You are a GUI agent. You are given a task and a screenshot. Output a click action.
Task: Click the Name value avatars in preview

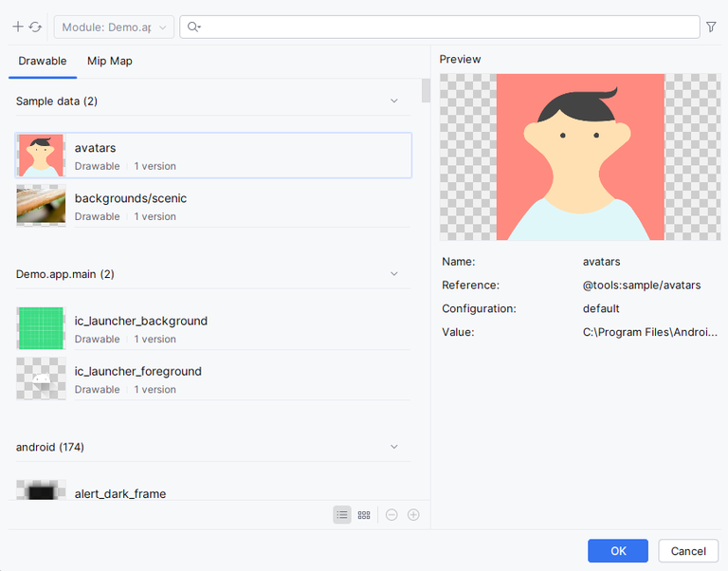click(601, 262)
